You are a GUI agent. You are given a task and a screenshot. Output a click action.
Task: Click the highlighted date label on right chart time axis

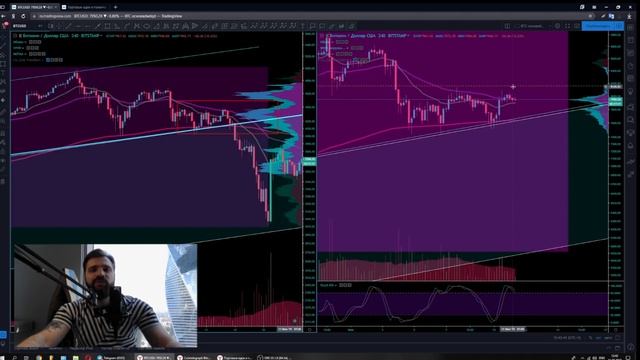[x=513, y=329]
